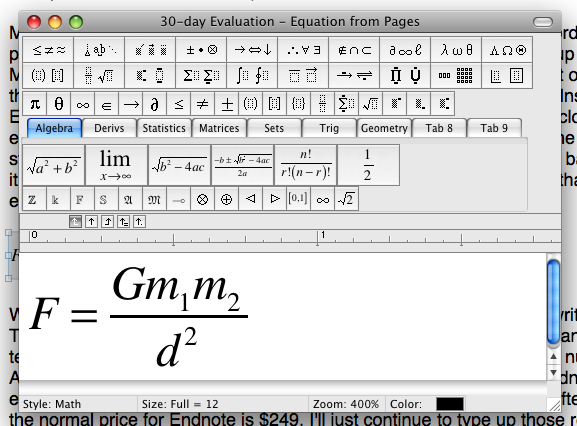
Task: Open the matrix templates palette
Action: pos(456,75)
